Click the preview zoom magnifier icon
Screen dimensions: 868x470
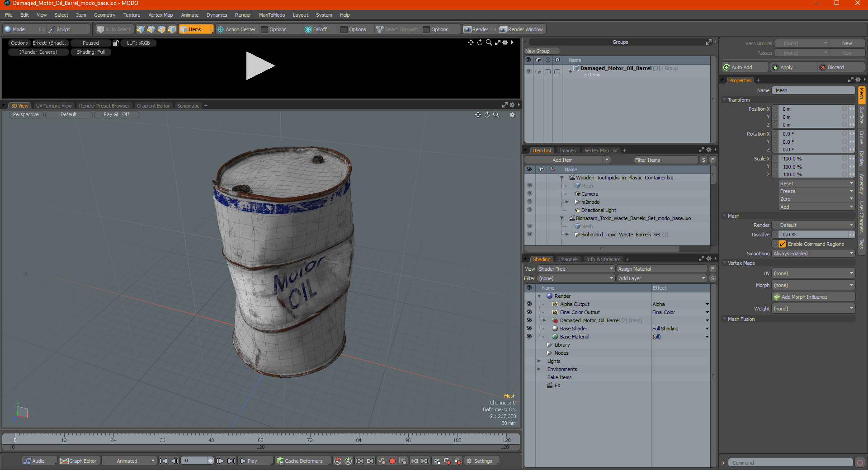pos(489,42)
